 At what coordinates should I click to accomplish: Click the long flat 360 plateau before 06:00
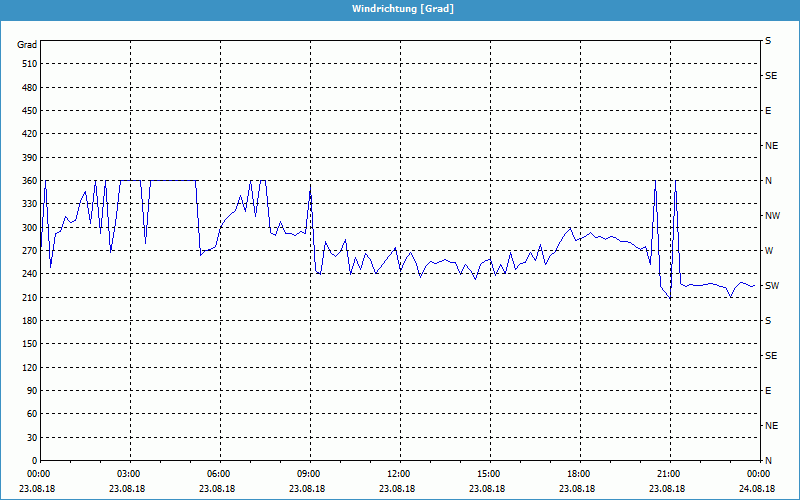[x=172, y=180]
